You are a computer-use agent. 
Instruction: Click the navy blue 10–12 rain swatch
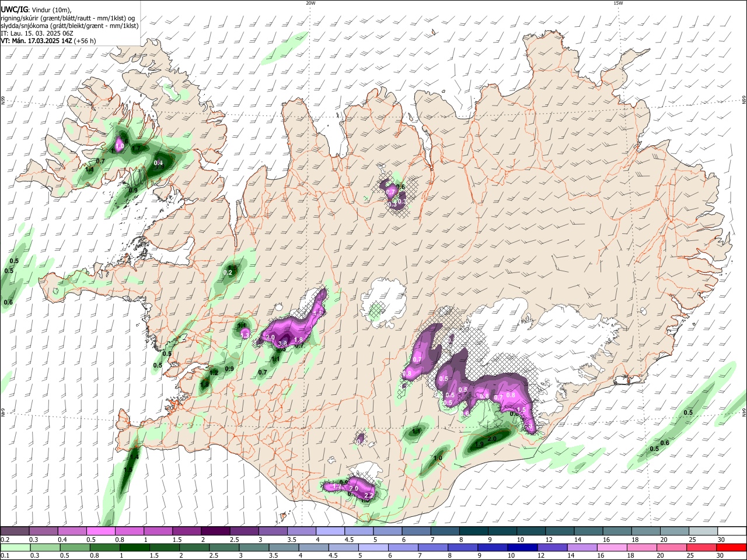click(522, 547)
